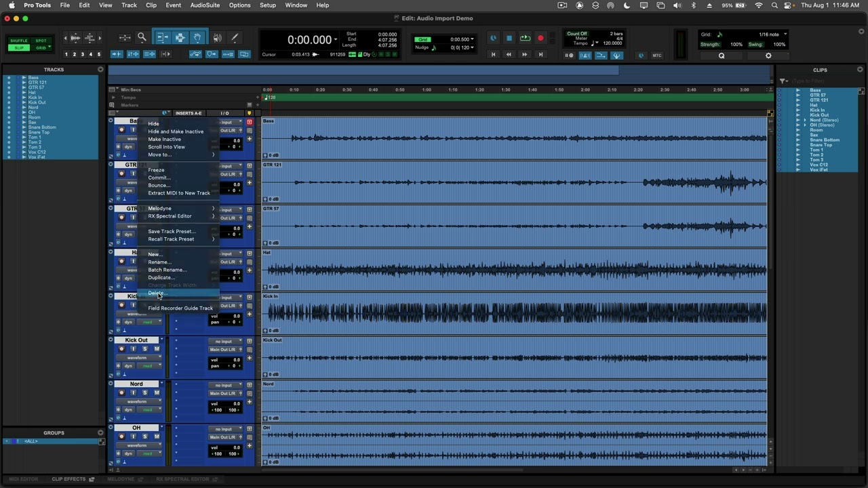This screenshot has width=868, height=488.
Task: Click the Rewind transport button
Action: click(509, 55)
